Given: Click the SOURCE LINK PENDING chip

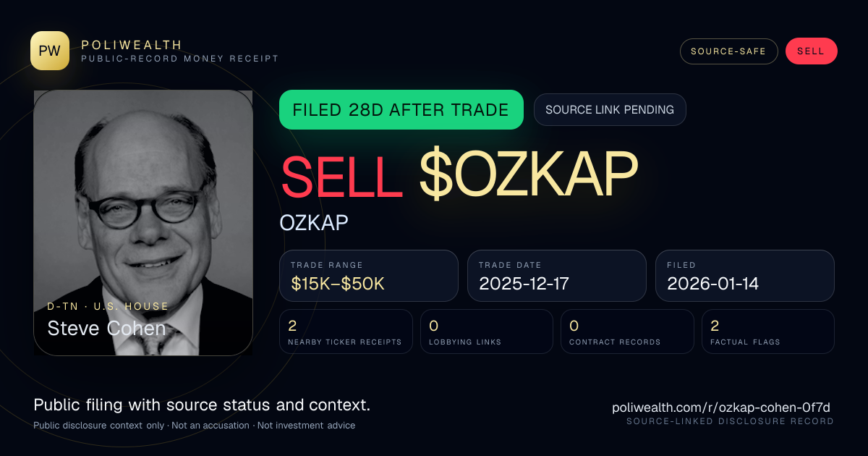Looking at the screenshot, I should tap(610, 110).
